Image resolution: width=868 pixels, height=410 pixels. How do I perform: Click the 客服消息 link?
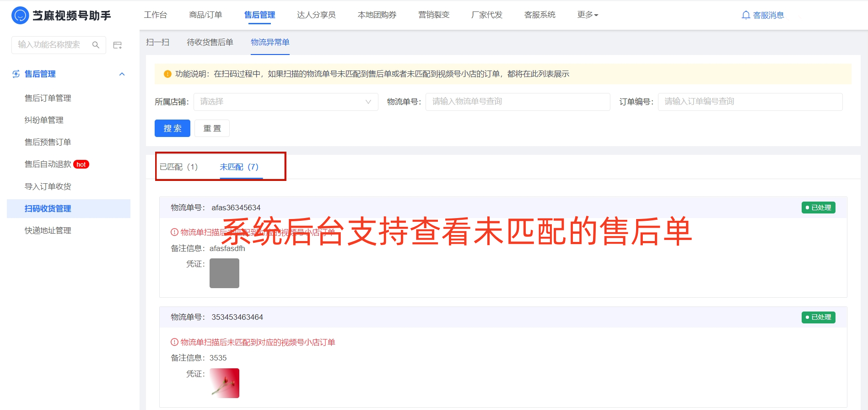pos(768,15)
